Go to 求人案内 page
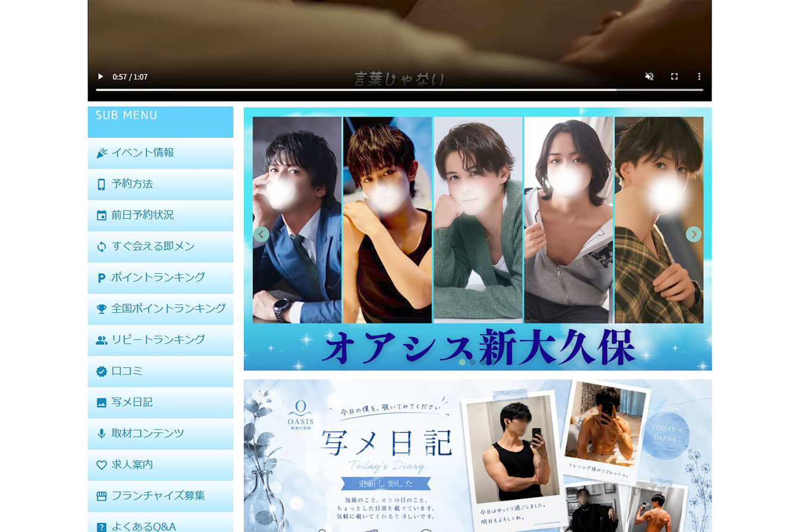This screenshot has width=790, height=532. coord(161,465)
